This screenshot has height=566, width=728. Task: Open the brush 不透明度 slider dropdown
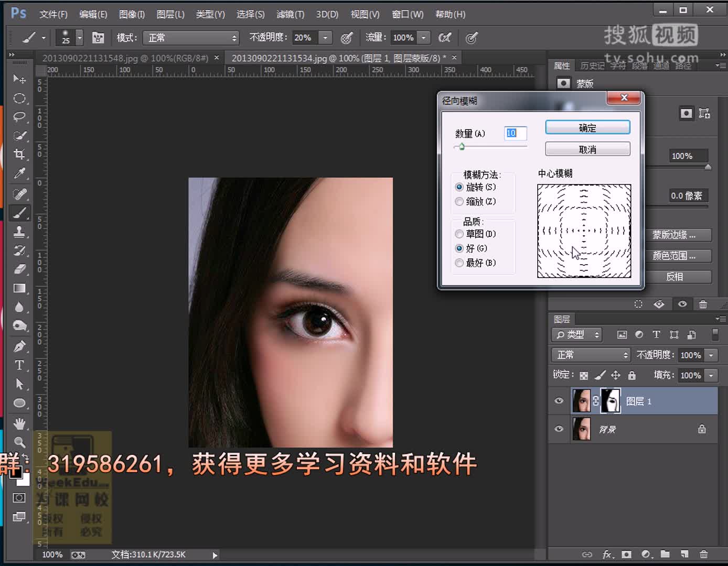[326, 37]
